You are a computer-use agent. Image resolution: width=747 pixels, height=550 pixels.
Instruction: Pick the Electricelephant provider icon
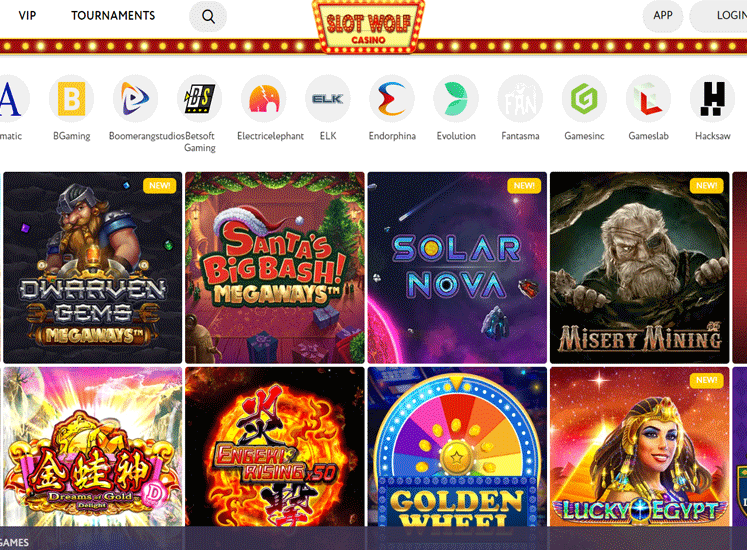click(263, 99)
